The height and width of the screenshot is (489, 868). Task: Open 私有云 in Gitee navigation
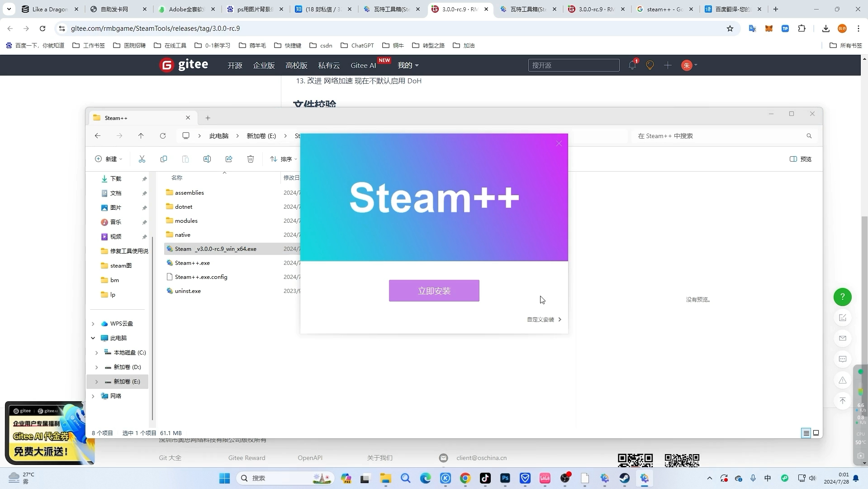pyautogui.click(x=329, y=65)
